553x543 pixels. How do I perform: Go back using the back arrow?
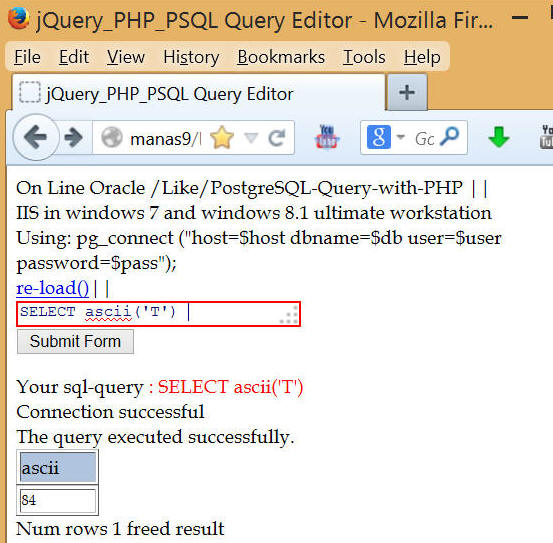coord(36,137)
